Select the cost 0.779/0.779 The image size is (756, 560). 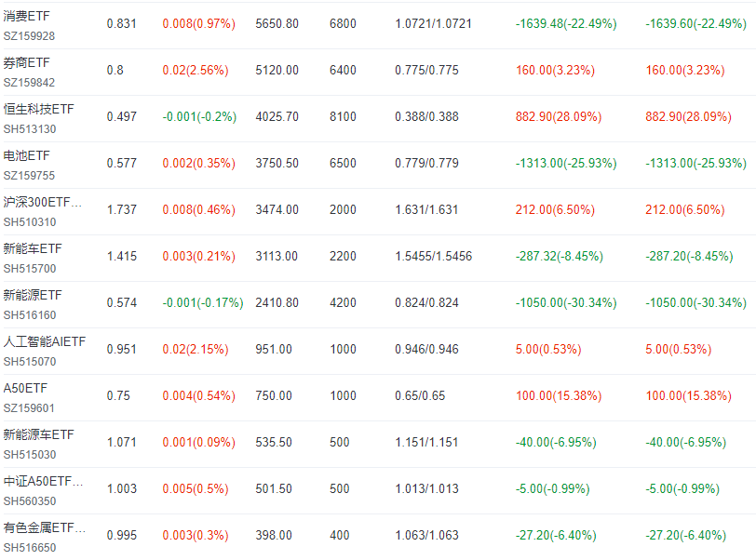coord(426,164)
